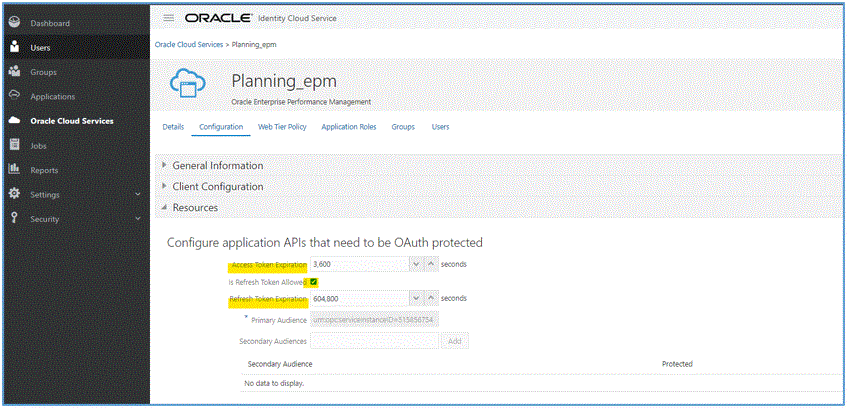Open the hamburger navigation menu icon
The image size is (848, 408).
tap(167, 18)
